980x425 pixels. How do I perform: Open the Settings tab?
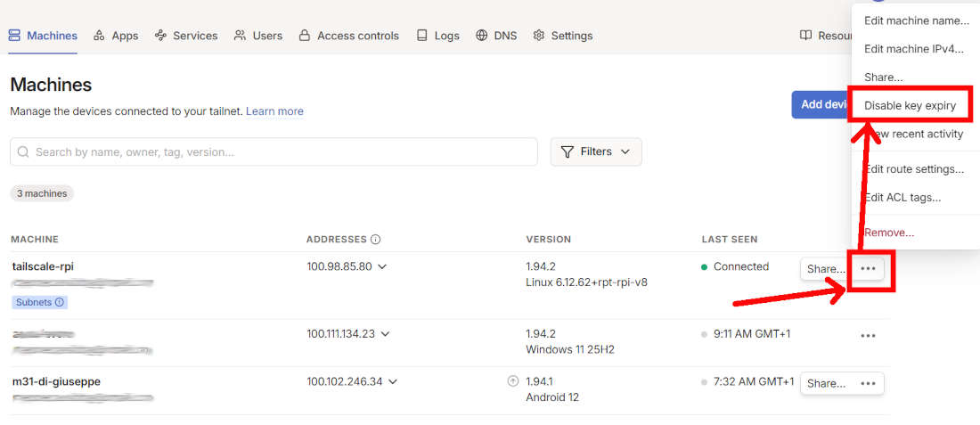(x=562, y=36)
